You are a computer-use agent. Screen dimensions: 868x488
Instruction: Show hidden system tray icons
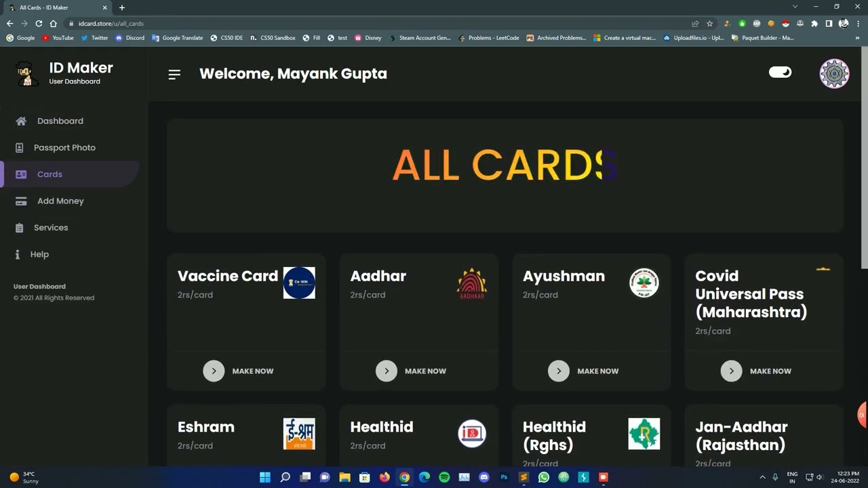point(762,477)
